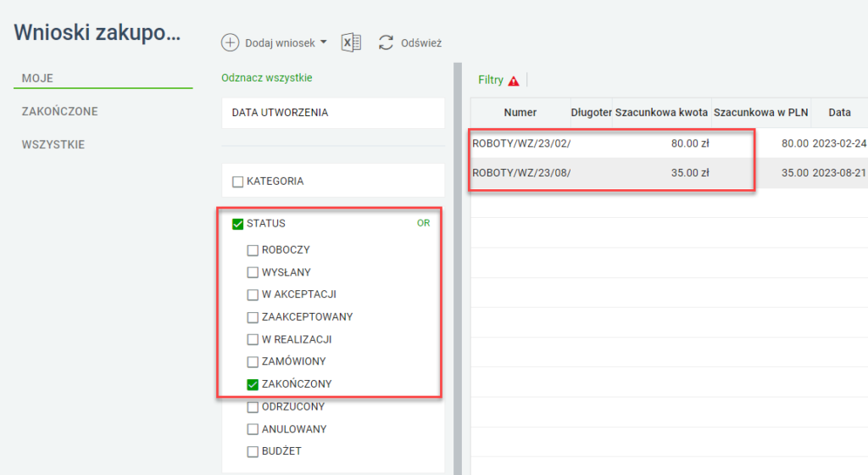Sort by Szacunkowa kwota column header
Screen dimensions: 868x475
[x=661, y=112]
